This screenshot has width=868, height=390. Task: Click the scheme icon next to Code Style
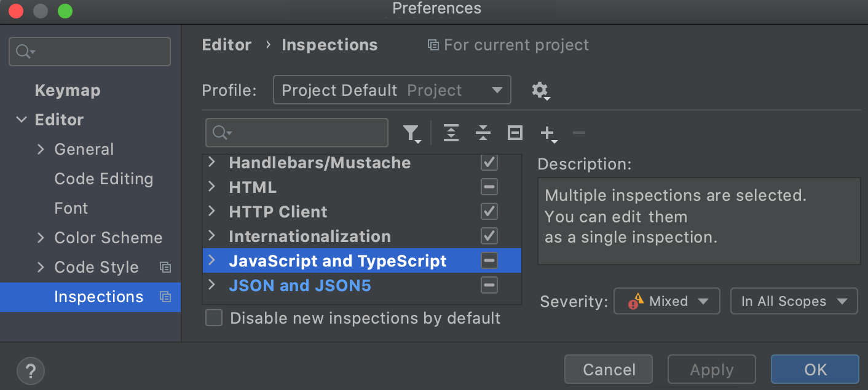click(x=164, y=267)
